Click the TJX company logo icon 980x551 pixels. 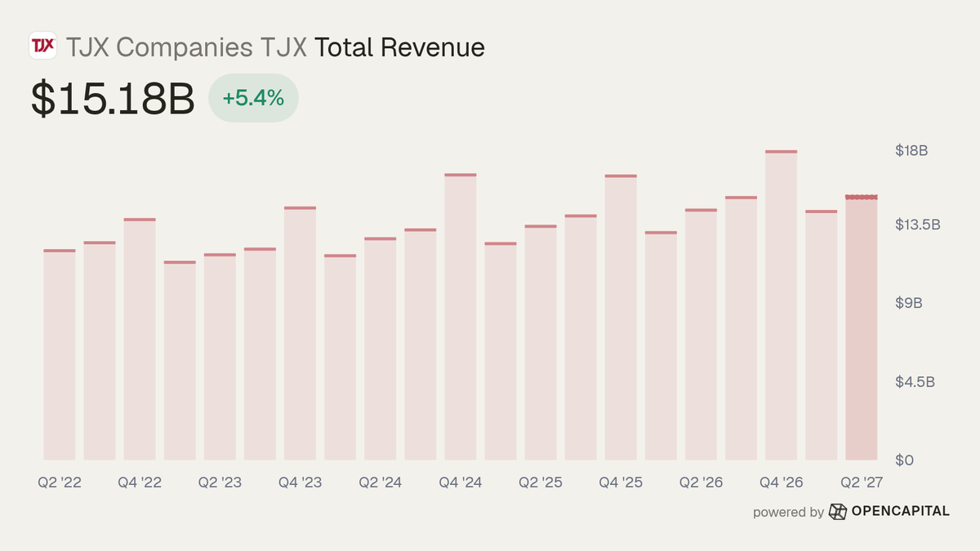click(x=42, y=46)
